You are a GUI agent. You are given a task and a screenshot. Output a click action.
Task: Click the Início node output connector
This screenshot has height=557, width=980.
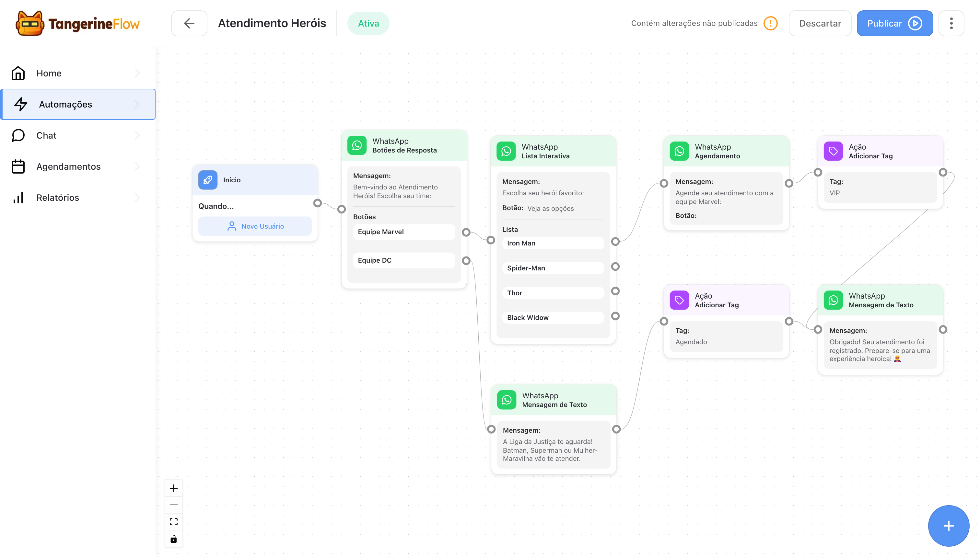(x=317, y=203)
